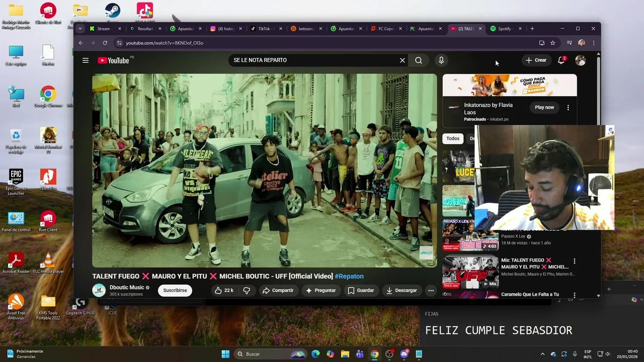Image resolution: width=644 pixels, height=362 pixels.
Task: Reload the YouTube page
Action: (105, 43)
